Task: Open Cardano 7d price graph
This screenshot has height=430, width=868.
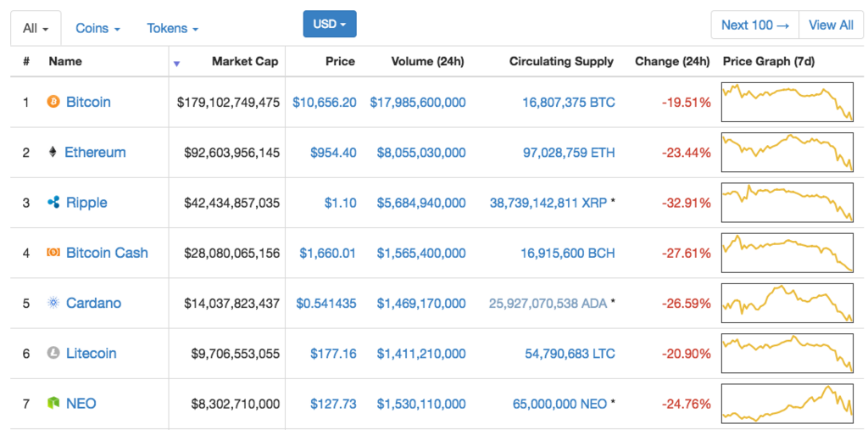Action: tap(787, 303)
